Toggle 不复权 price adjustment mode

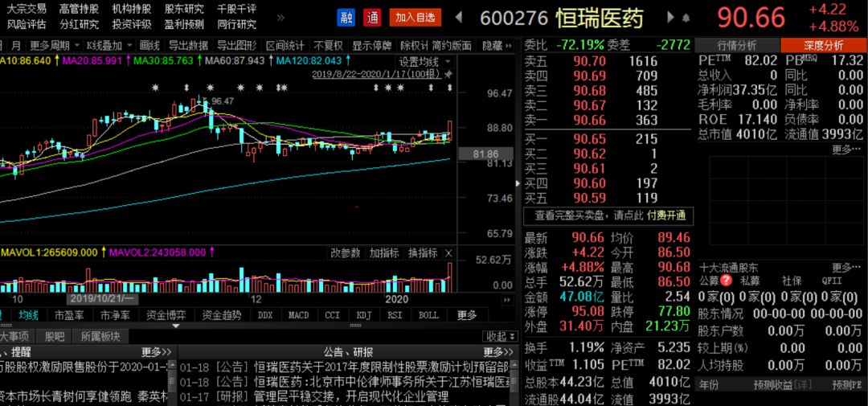328,45
